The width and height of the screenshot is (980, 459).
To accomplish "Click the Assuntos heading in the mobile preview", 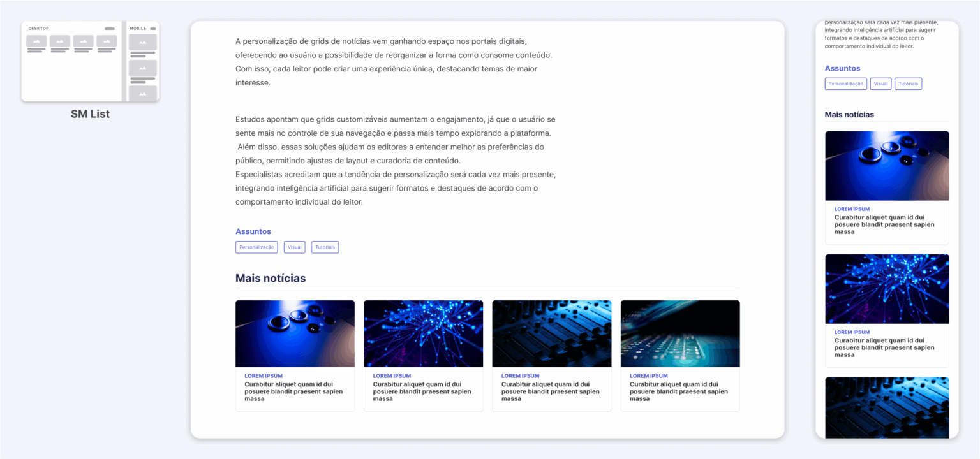I will click(x=843, y=68).
